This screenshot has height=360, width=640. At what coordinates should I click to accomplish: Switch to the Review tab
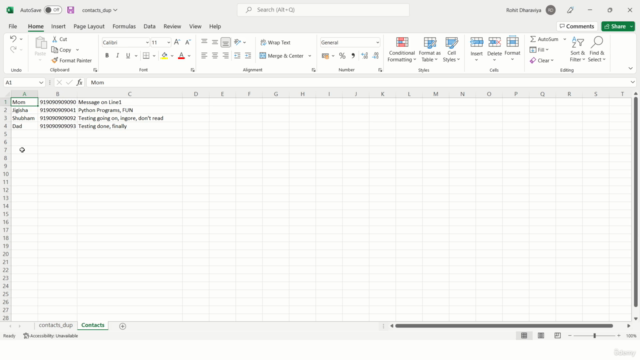pos(172,26)
